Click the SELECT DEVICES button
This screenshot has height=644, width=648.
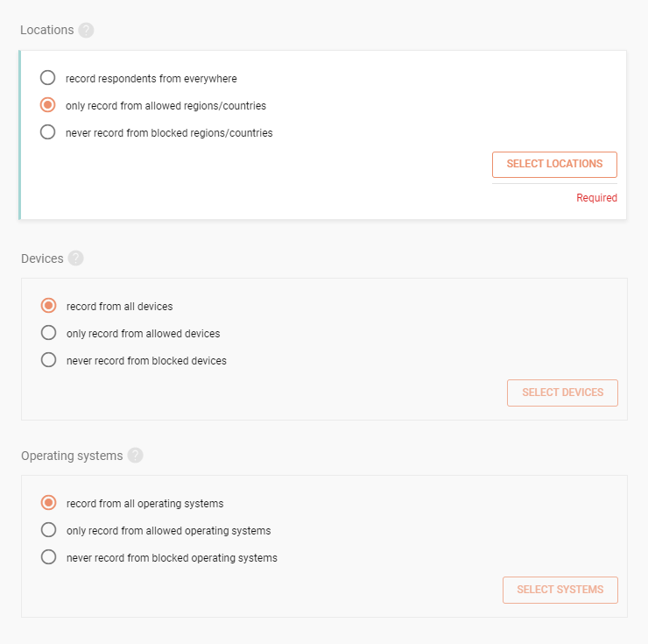tap(562, 393)
